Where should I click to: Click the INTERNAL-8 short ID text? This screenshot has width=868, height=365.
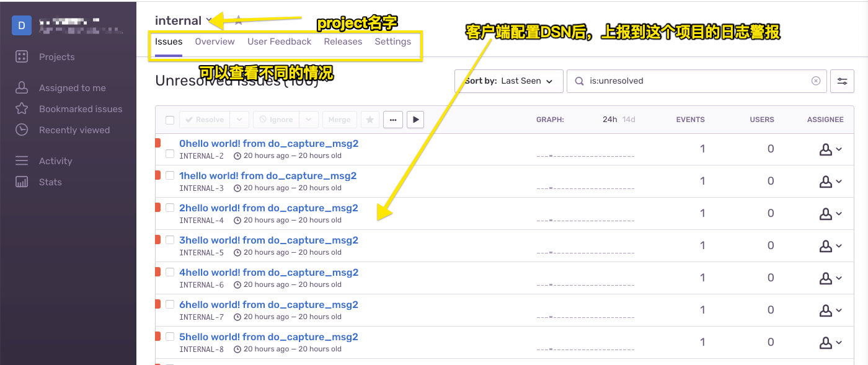(201, 350)
